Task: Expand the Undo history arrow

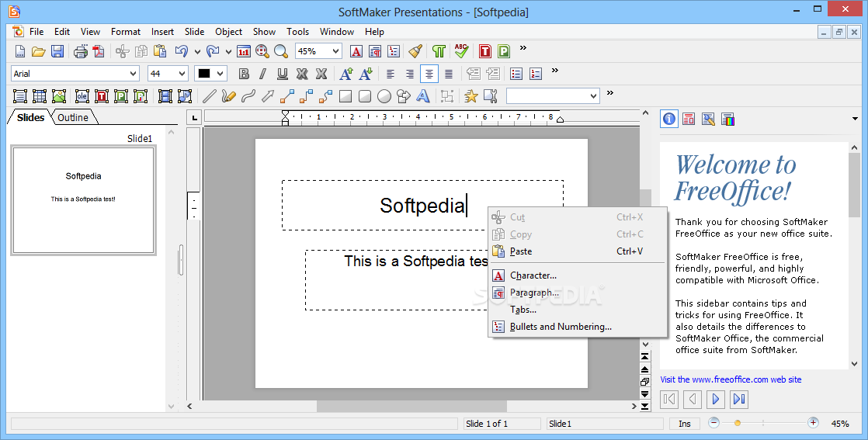Action: (x=197, y=51)
